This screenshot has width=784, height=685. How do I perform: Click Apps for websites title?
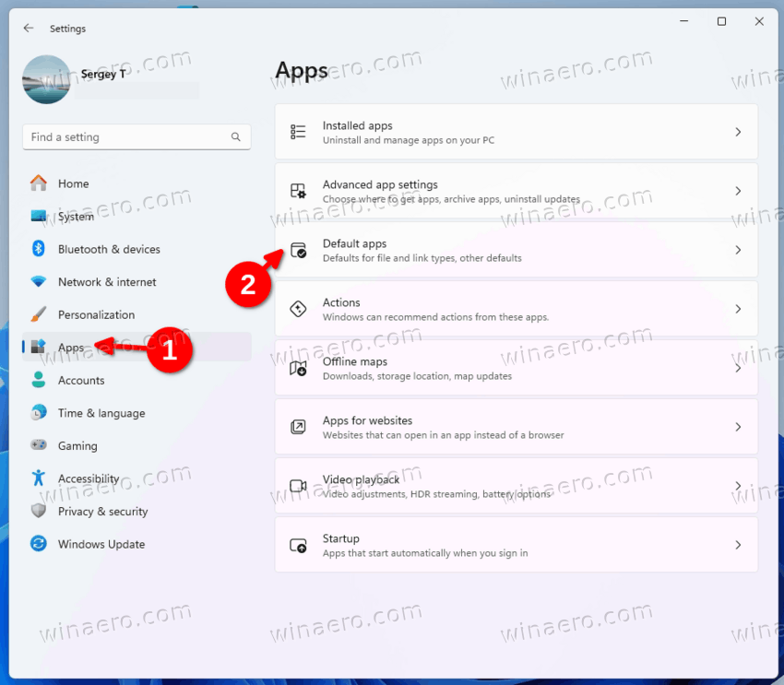click(367, 420)
